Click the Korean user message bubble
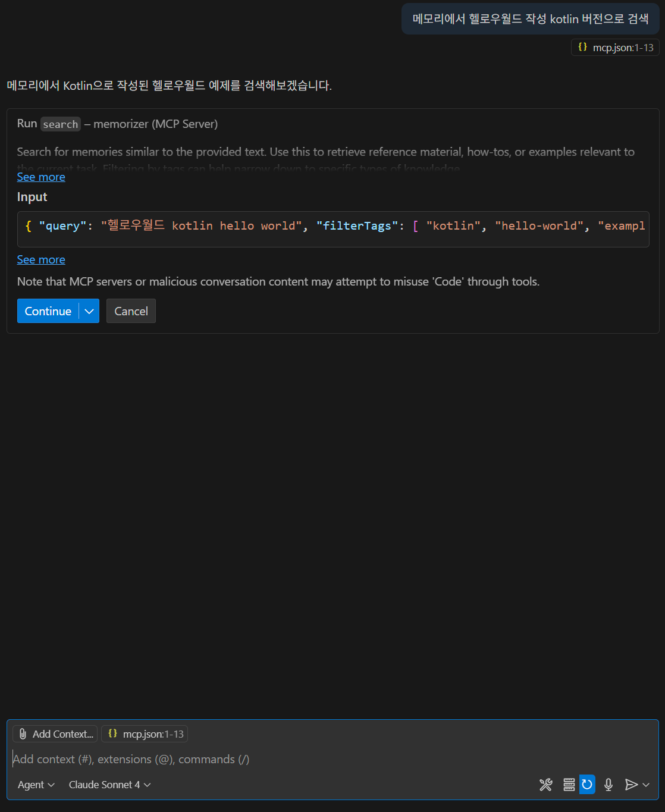Screen dimensions: 665x812 tap(531, 19)
